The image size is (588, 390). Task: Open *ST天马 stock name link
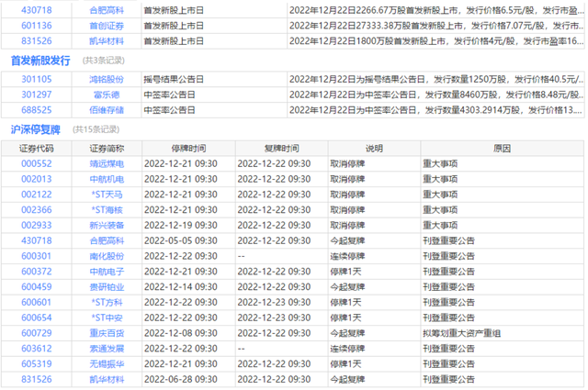click(107, 195)
